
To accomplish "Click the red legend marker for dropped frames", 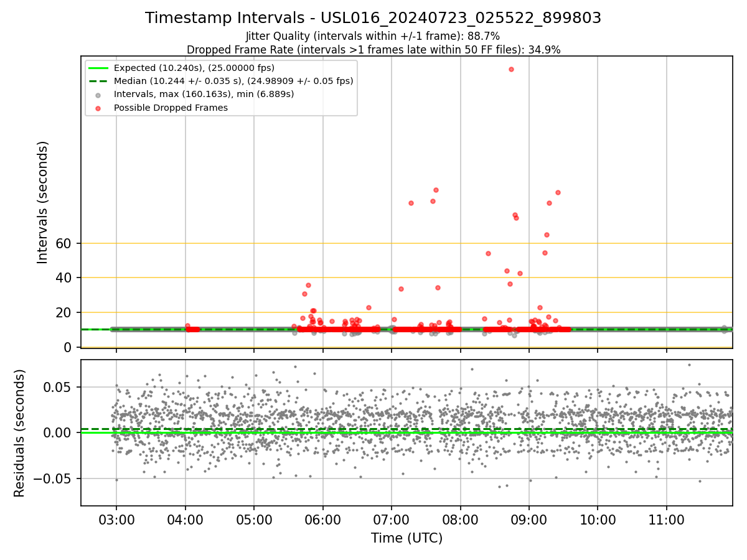I will pyautogui.click(x=98, y=108).
